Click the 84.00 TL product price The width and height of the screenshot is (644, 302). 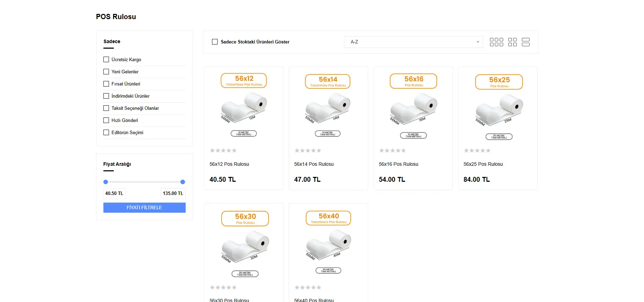[477, 180]
